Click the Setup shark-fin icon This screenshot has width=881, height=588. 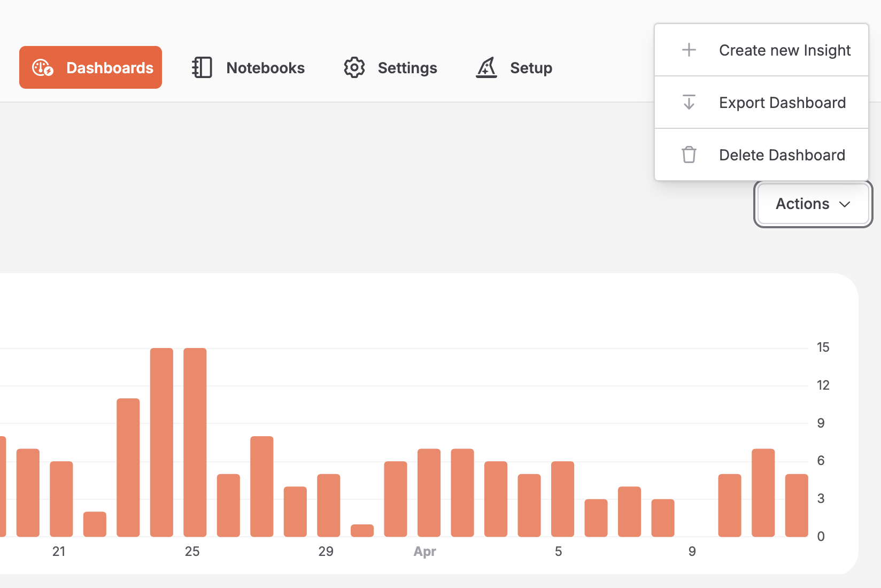pos(486,67)
